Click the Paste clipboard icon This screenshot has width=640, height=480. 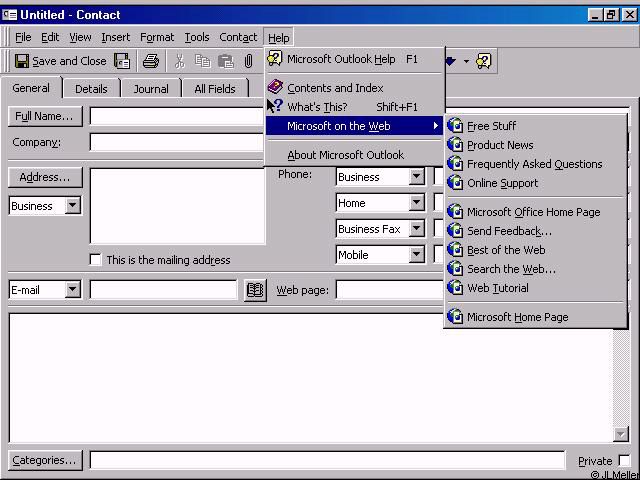click(225, 61)
